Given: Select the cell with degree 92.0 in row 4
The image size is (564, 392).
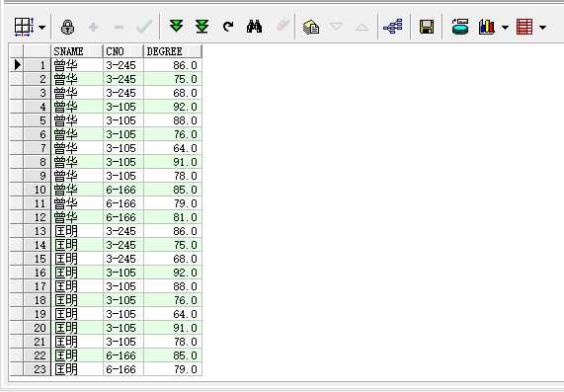Looking at the screenshot, I should point(173,107).
